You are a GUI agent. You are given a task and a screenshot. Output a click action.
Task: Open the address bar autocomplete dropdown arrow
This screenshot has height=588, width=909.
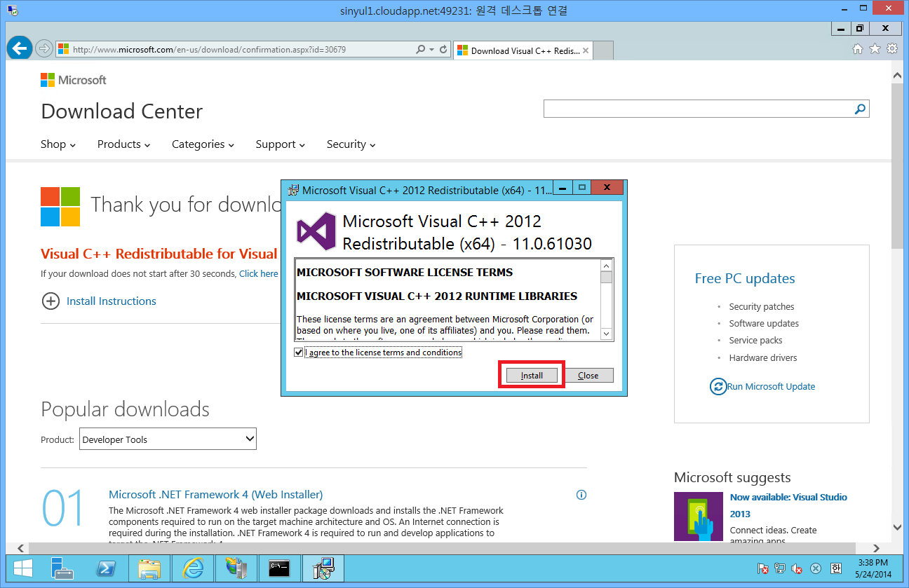tap(431, 50)
